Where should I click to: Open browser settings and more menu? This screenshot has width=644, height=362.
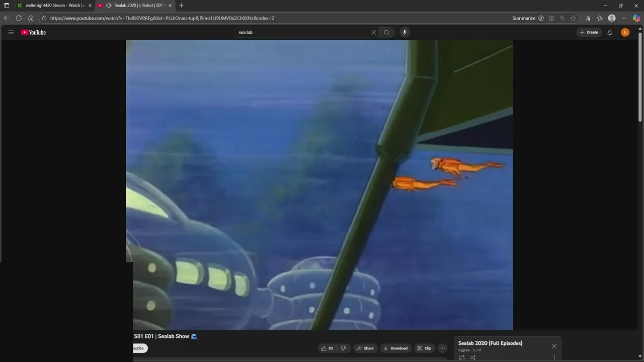[x=624, y=18]
